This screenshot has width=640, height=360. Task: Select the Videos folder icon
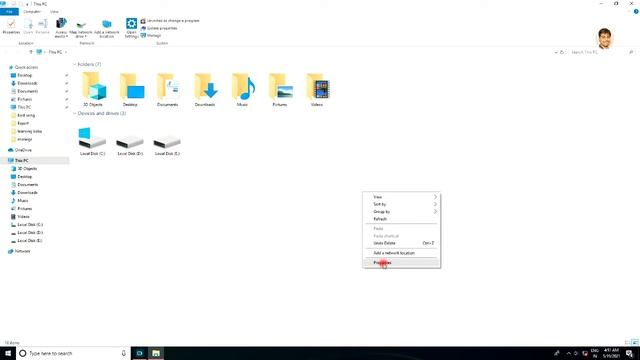click(x=317, y=86)
